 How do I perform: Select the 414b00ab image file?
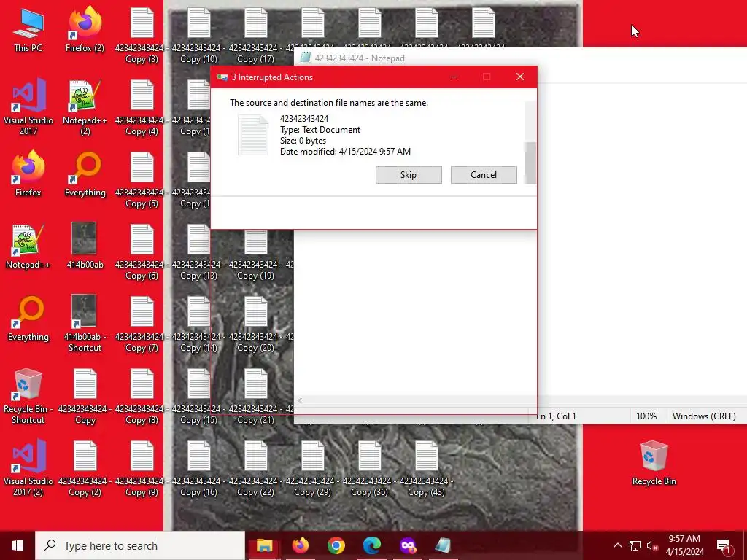(x=85, y=246)
